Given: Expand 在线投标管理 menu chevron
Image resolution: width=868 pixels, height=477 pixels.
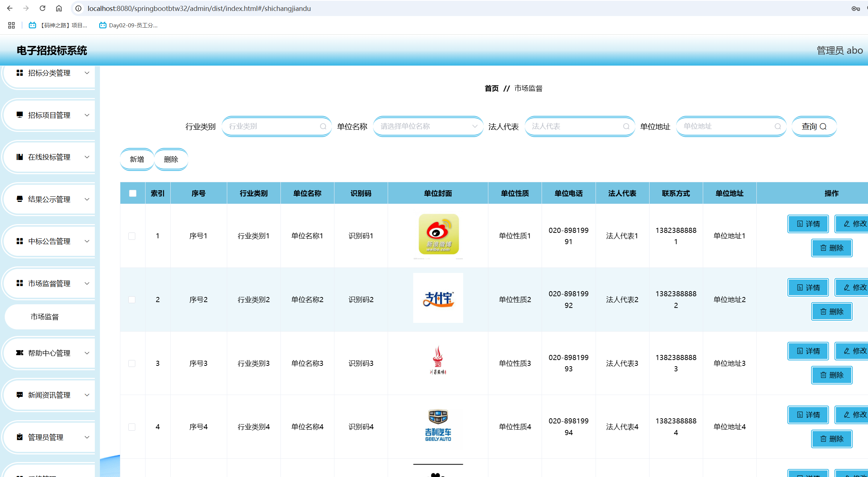Looking at the screenshot, I should click(x=87, y=157).
